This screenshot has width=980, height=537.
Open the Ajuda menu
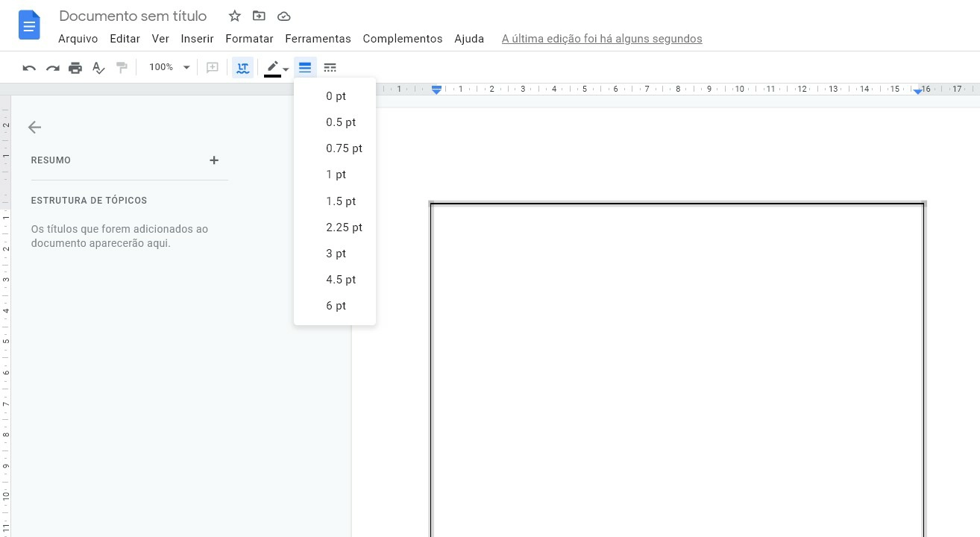[469, 39]
